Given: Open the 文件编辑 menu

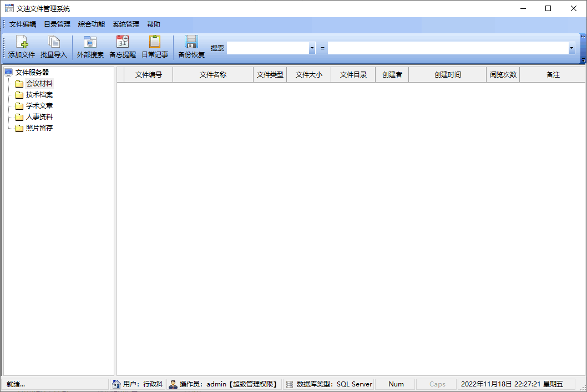Looking at the screenshot, I should [23, 24].
